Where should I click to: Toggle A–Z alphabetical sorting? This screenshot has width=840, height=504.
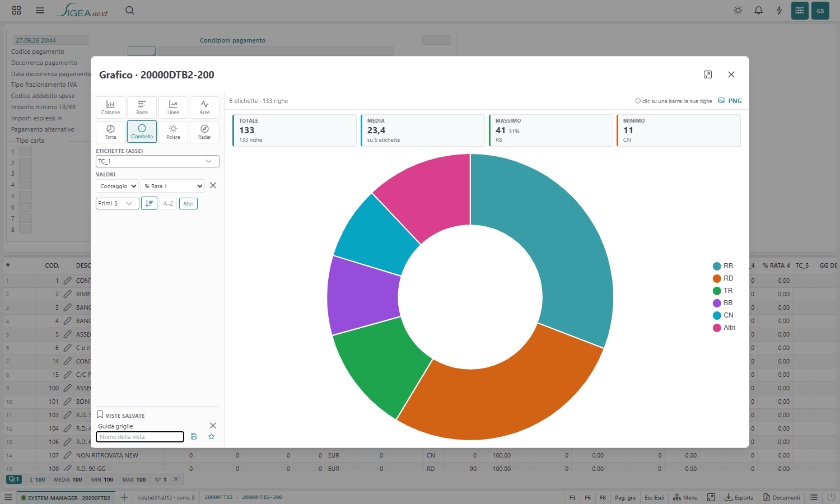pos(168,203)
